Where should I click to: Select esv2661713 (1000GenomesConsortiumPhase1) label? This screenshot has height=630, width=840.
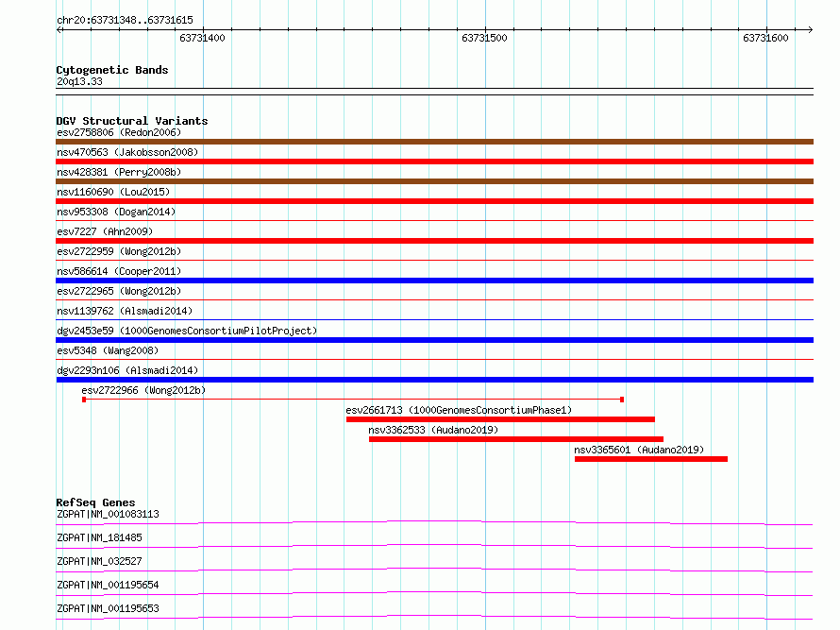point(459,410)
